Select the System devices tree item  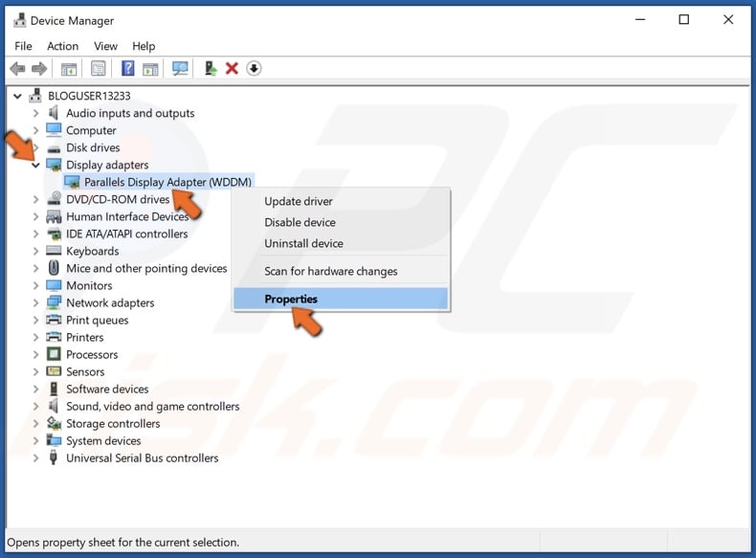103,441
